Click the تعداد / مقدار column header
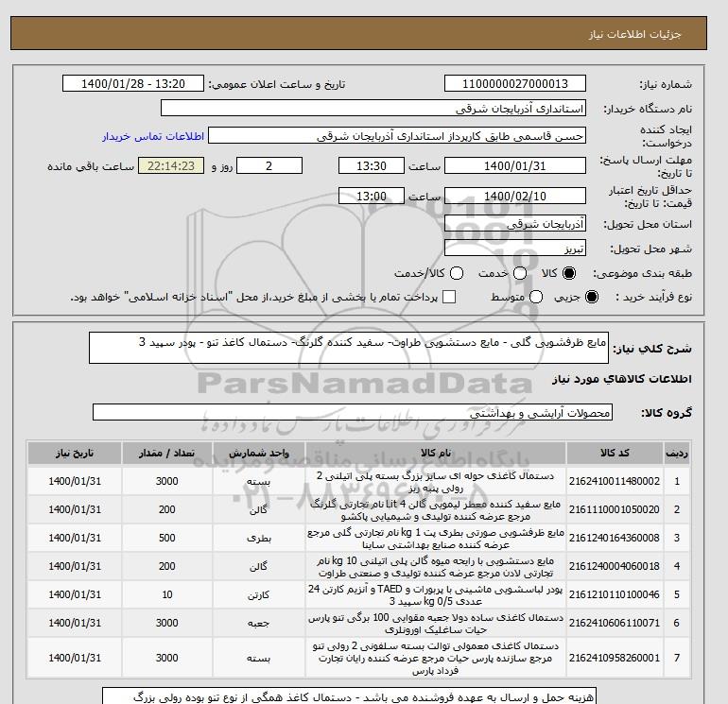 tap(167, 454)
